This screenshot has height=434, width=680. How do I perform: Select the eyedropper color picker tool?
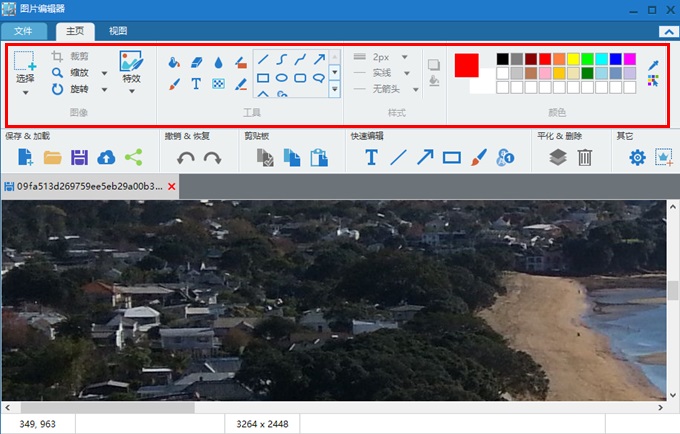click(654, 64)
